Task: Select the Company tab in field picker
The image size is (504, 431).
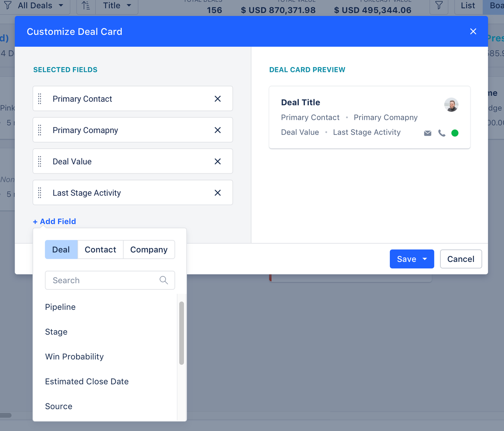Action: coord(149,250)
